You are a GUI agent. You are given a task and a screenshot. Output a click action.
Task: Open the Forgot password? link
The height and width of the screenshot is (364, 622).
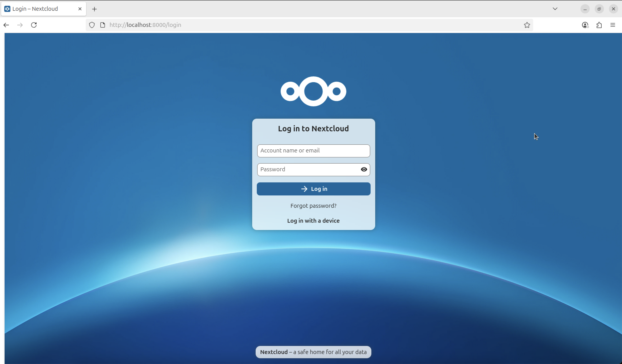[x=313, y=206]
